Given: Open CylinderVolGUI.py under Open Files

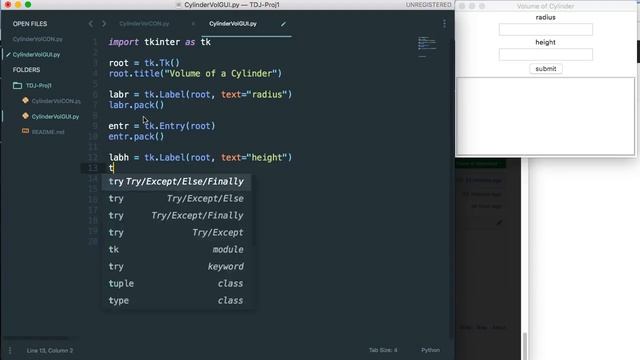Looking at the screenshot, I should click(36, 55).
